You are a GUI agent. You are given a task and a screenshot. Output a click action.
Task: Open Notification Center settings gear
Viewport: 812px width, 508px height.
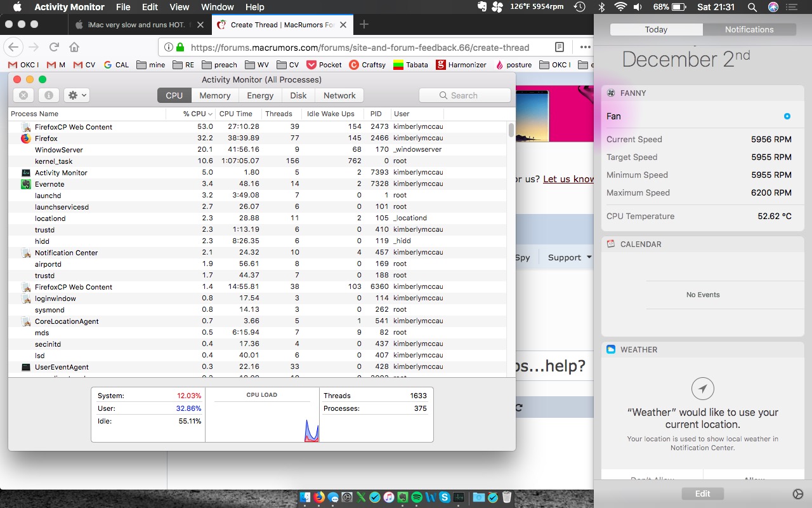click(798, 493)
